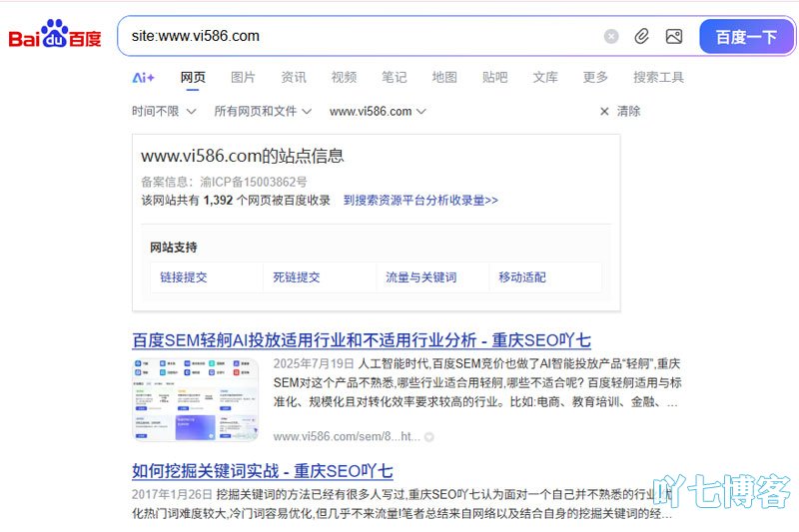The width and height of the screenshot is (799, 532).
Task: Click the small icon after www.vi586.com/sem URL
Action: click(429, 437)
